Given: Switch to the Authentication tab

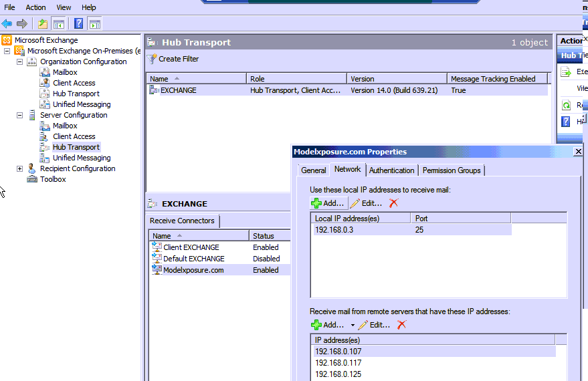Looking at the screenshot, I should [391, 170].
